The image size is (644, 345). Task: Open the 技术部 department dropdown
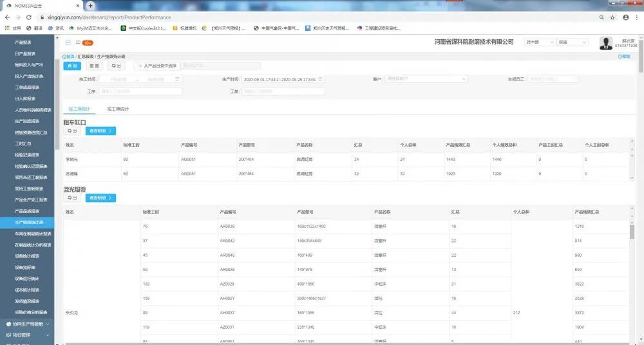[540, 42]
